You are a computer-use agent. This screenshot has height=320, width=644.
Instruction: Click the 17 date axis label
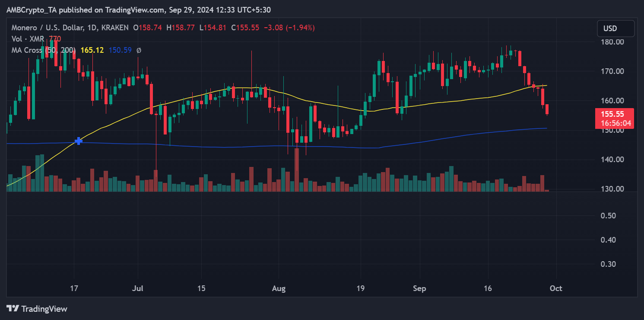74,288
